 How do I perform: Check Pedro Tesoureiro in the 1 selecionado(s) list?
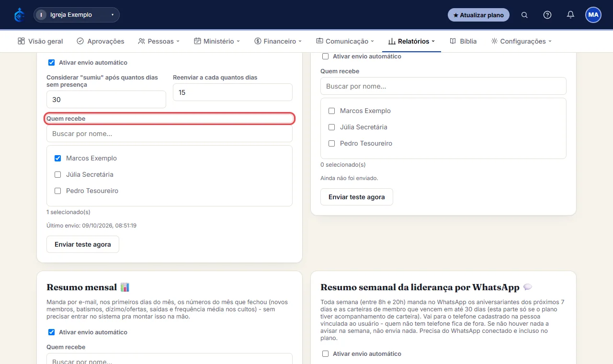pyautogui.click(x=58, y=191)
